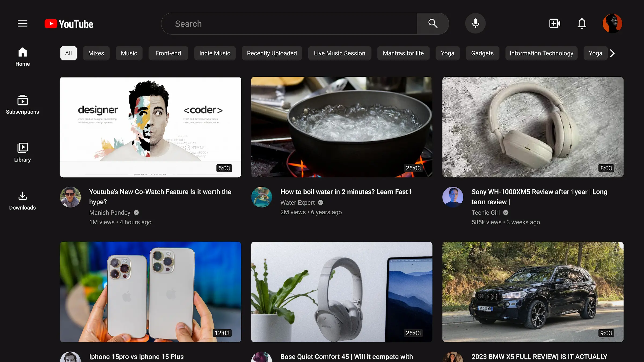
Task: Open Iphone 15pro vs Iphone 15 Plus title
Action: pyautogui.click(x=136, y=357)
